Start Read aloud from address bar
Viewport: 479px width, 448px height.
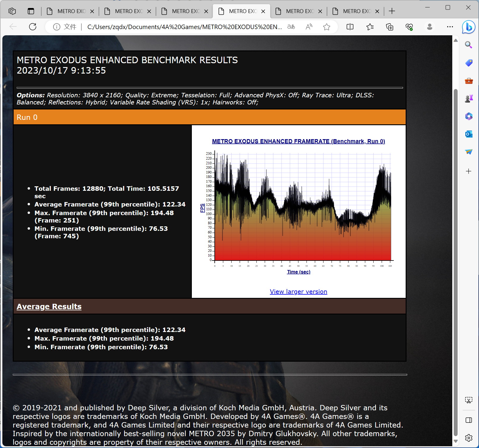(x=309, y=27)
